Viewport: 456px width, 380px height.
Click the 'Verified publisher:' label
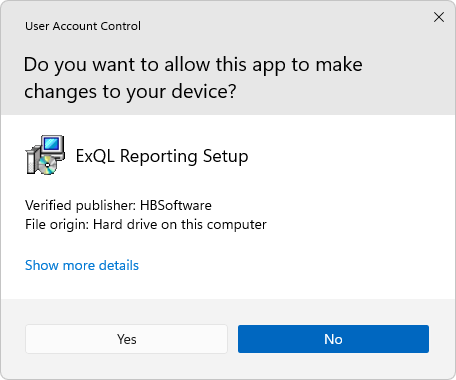click(x=80, y=205)
